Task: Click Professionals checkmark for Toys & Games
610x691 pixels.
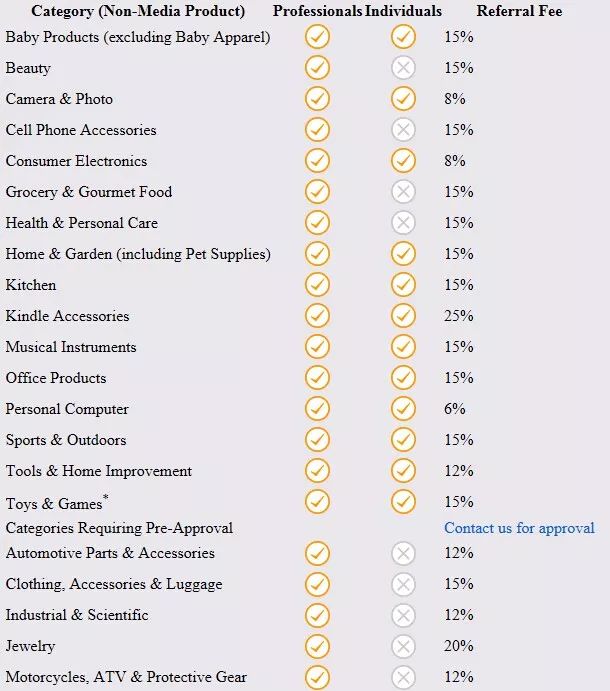Action: (317, 501)
